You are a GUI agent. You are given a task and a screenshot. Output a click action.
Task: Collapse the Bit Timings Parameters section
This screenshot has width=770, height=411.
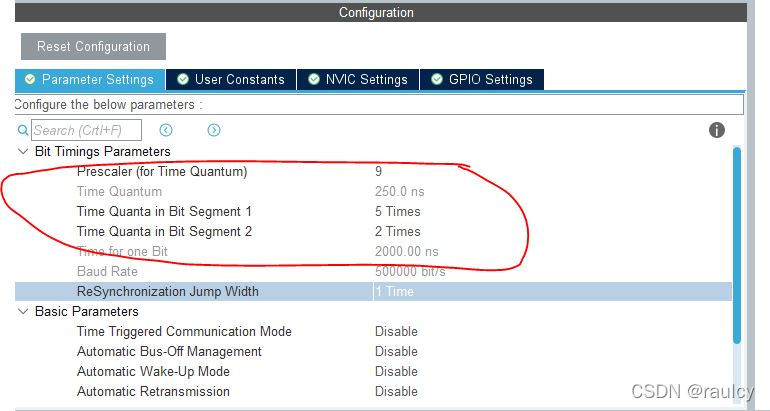(x=23, y=151)
